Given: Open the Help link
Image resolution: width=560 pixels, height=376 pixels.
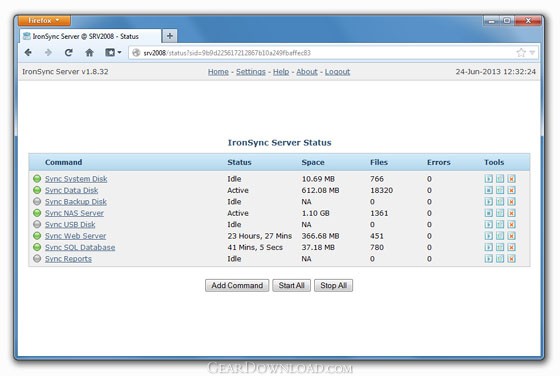Looking at the screenshot, I should pyautogui.click(x=281, y=72).
